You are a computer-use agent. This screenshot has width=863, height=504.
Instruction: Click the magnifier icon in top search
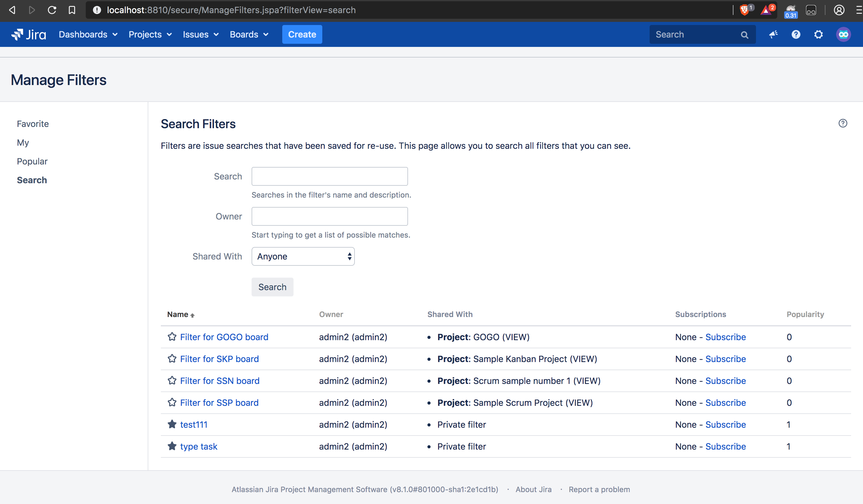tap(744, 35)
